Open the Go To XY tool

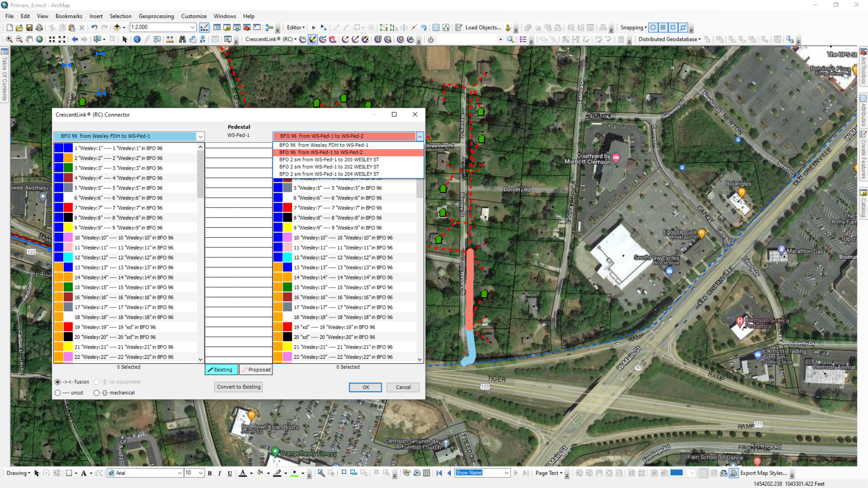tap(202, 40)
